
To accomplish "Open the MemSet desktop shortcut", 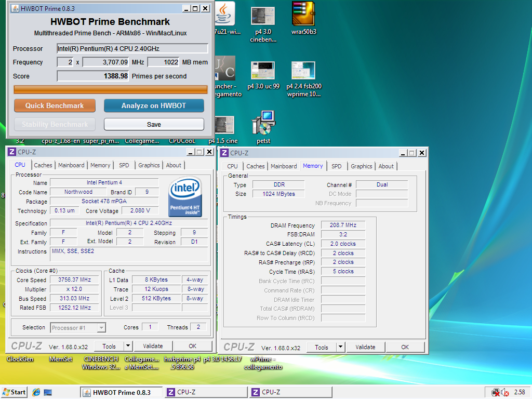I will click(x=61, y=359).
